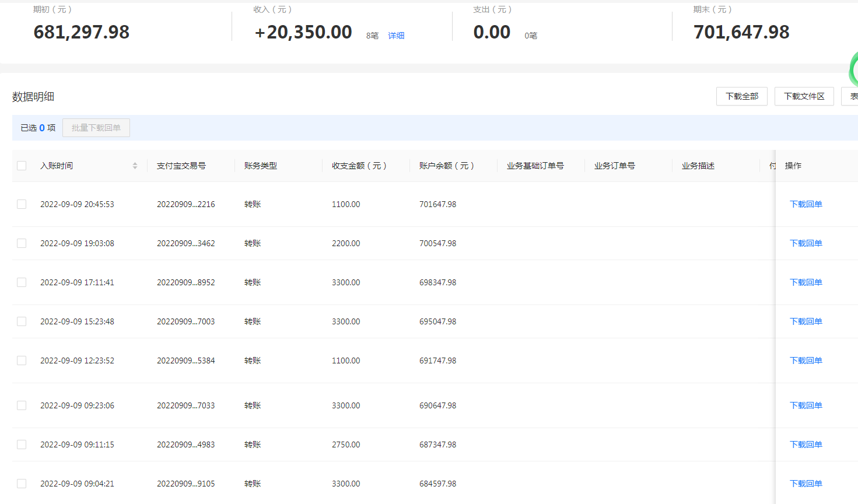Check the row dated 2022-09-09 17:11:41
858x504 pixels.
tap(22, 282)
